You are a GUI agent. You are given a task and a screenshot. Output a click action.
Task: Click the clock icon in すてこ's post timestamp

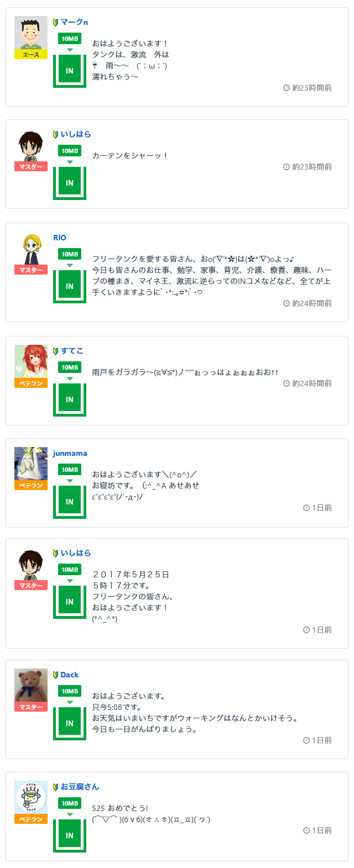(287, 383)
